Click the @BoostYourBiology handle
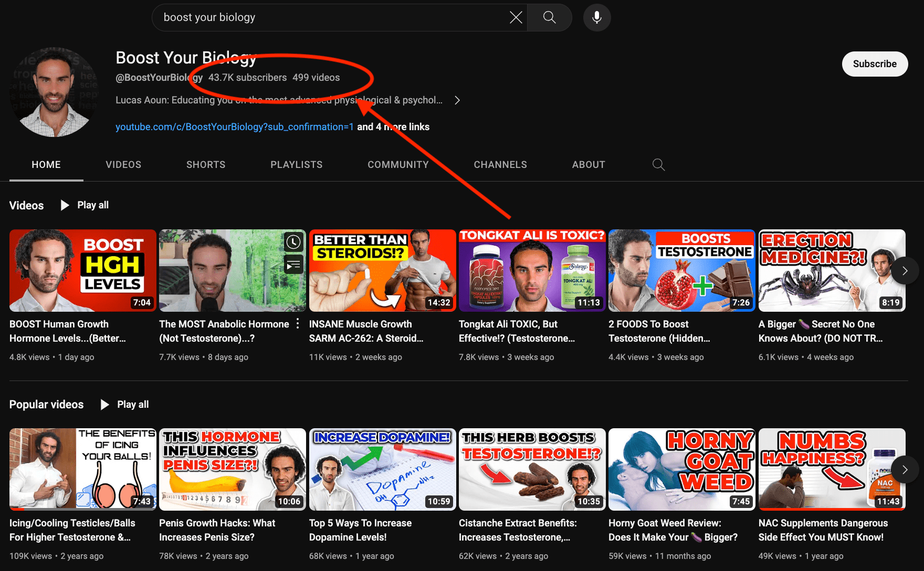 click(159, 78)
